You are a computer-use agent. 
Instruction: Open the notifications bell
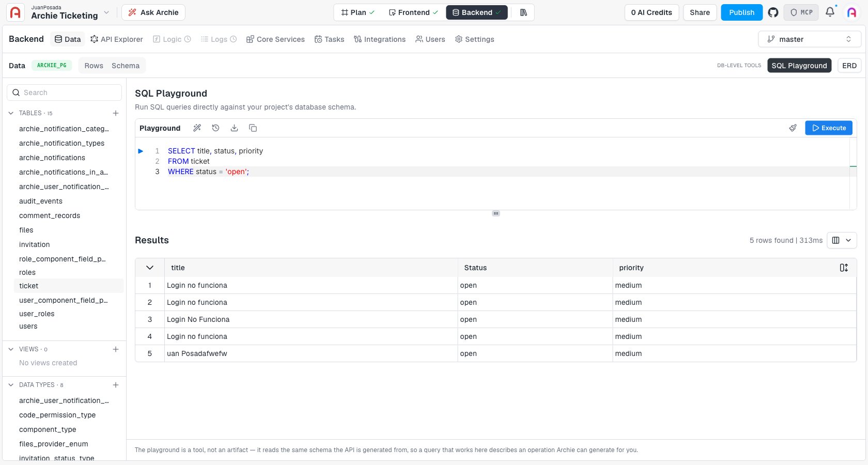click(830, 12)
